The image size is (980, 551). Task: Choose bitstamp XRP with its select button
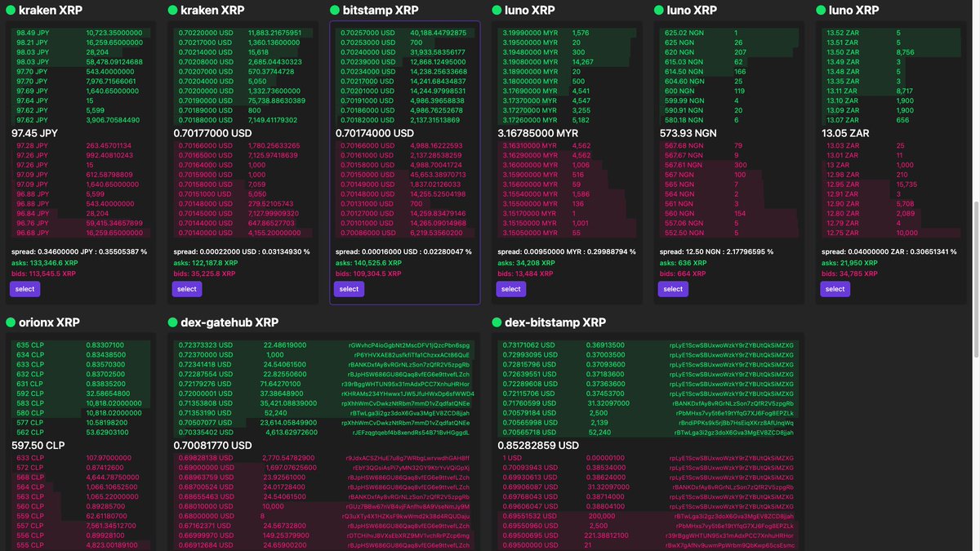(x=349, y=289)
